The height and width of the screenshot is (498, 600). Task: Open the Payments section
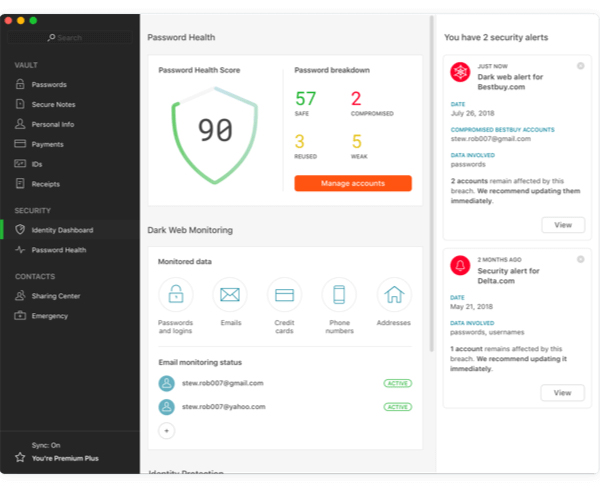[70, 144]
